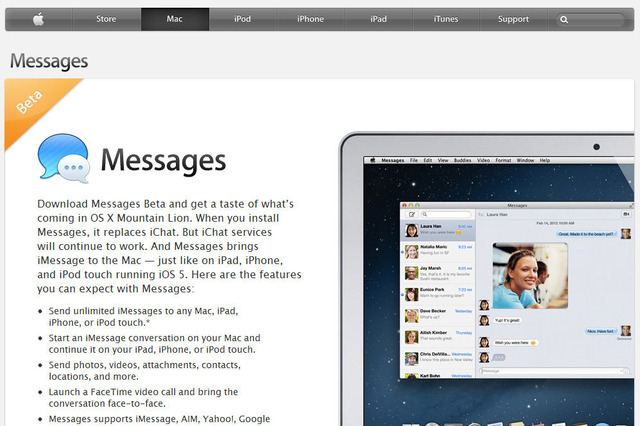Open Video menu in laptop menu bar
640x426 pixels.
(x=483, y=160)
